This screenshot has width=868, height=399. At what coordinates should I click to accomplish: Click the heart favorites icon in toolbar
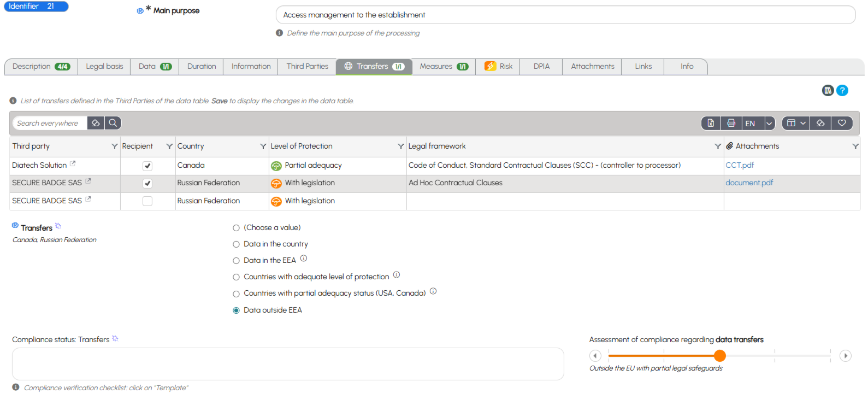click(x=842, y=123)
